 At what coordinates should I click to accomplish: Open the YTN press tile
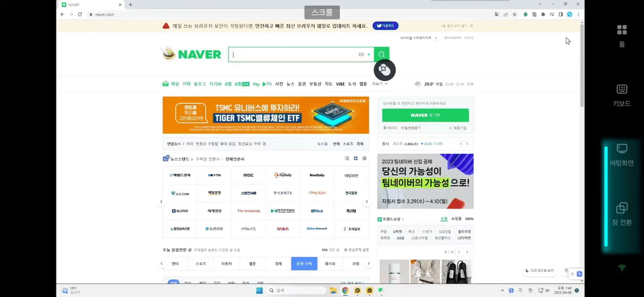coord(214,175)
